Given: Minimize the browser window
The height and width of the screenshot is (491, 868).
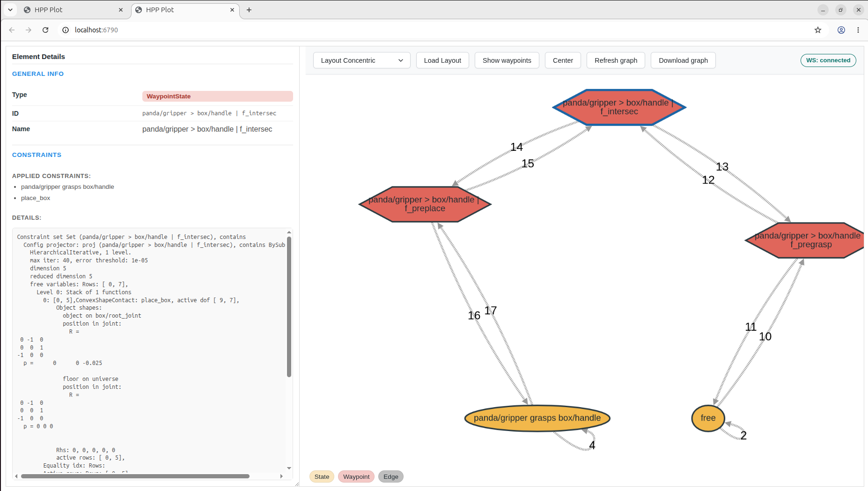Looking at the screenshot, I should click(x=823, y=10).
